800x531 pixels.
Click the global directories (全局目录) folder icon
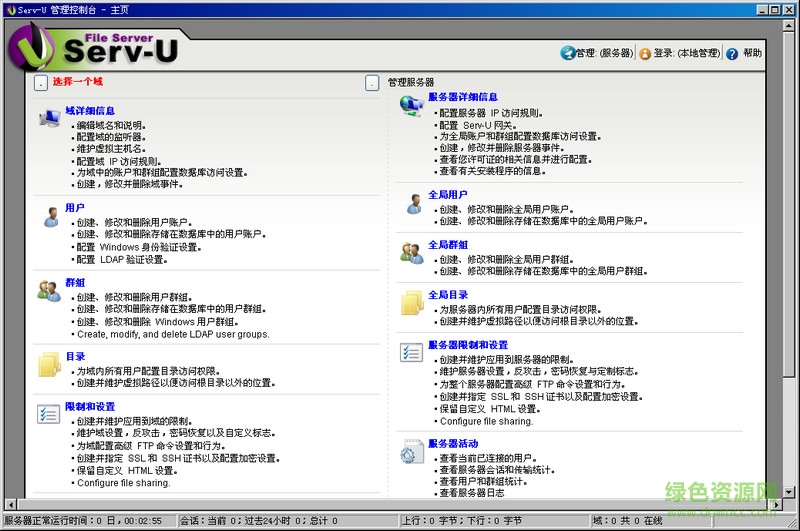pos(412,303)
